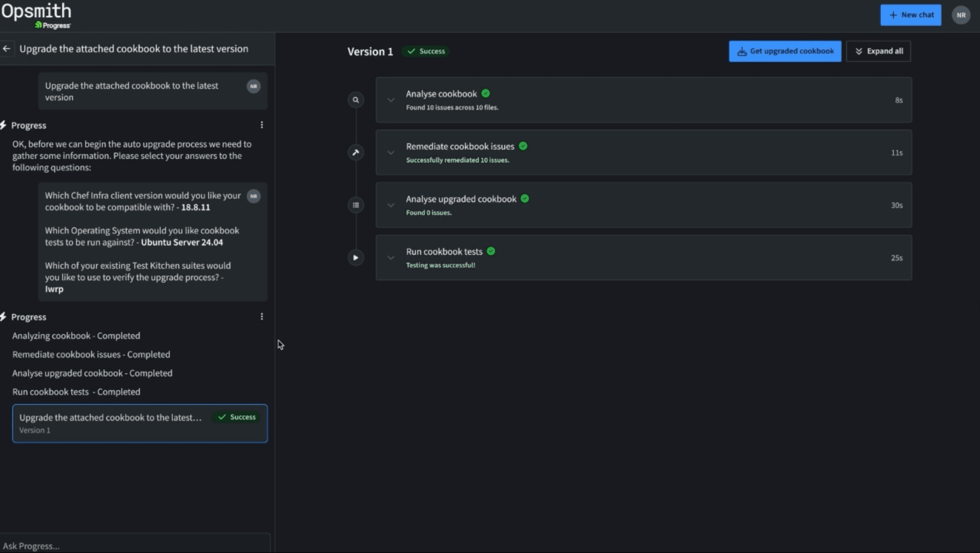This screenshot has height=553, width=980.
Task: Click the Get upgraded cookbook button
Action: point(785,51)
